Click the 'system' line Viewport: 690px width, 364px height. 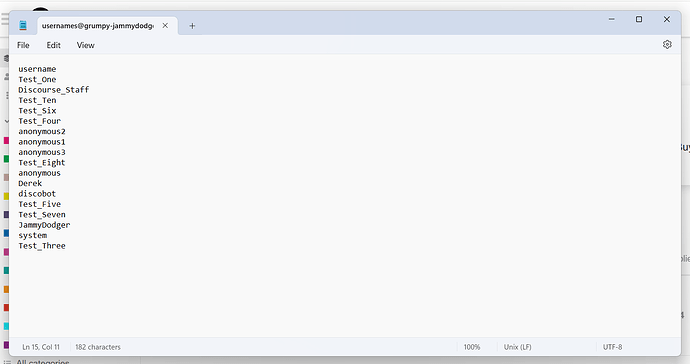33,235
